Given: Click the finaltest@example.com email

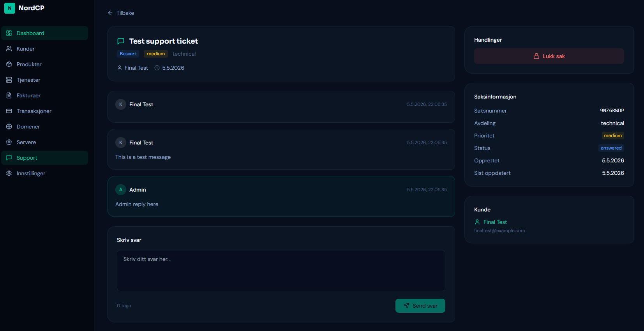Looking at the screenshot, I should 499,231.
